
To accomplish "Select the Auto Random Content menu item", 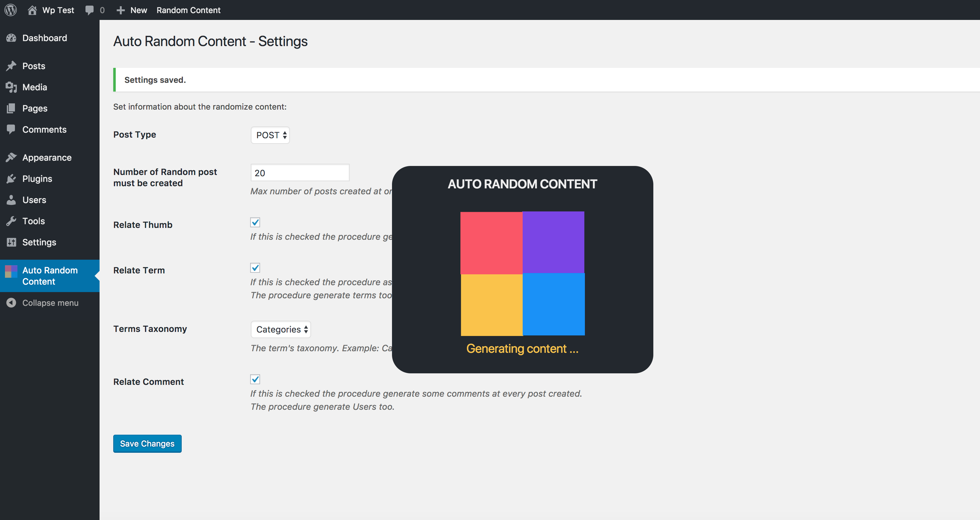I will pyautogui.click(x=49, y=276).
